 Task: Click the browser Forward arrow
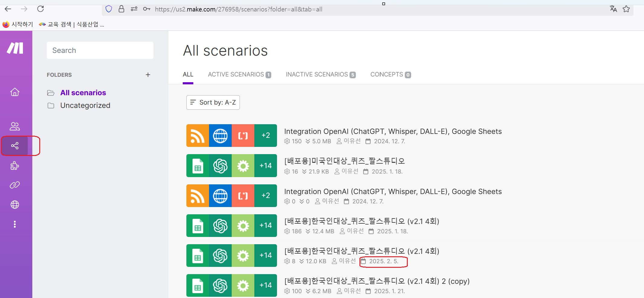tap(24, 9)
